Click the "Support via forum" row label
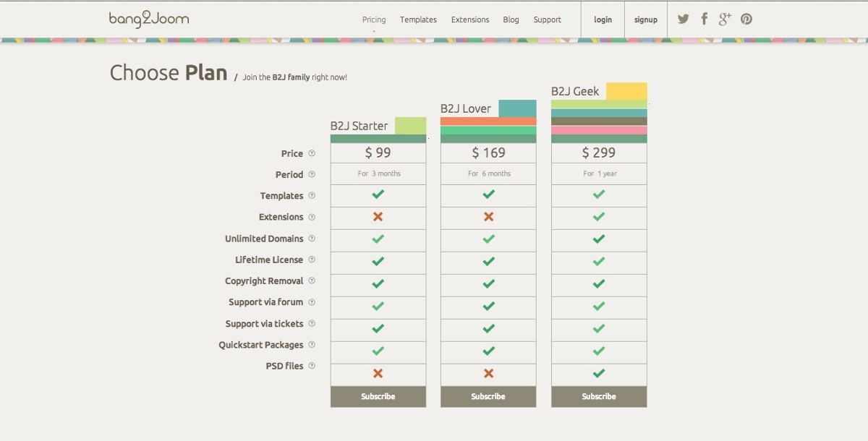This screenshot has height=441, width=868. pos(266,302)
